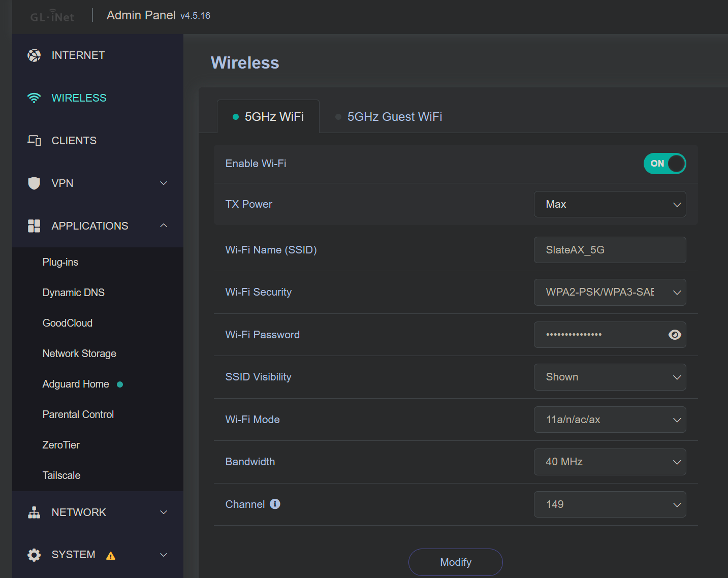Open SYSTEM via the gear icon

pos(34,555)
